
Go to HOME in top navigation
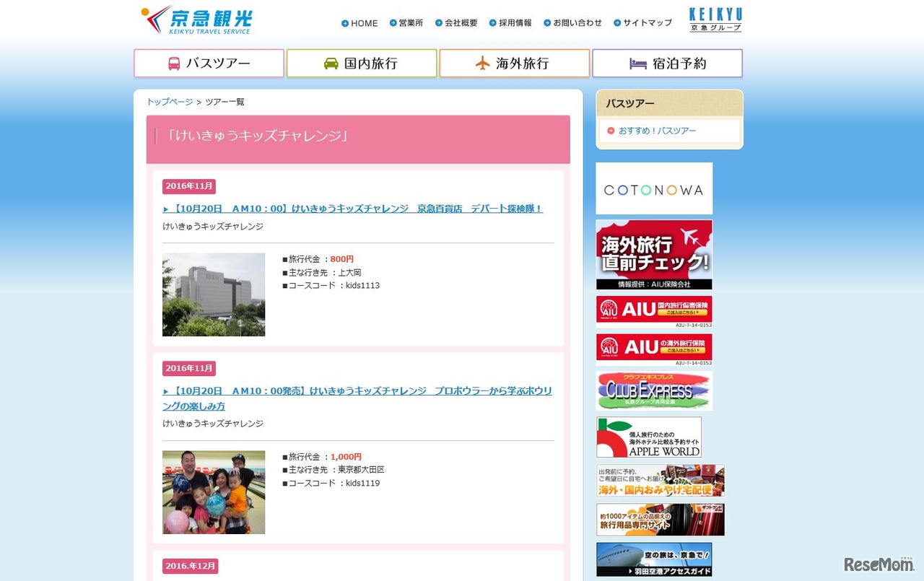pos(360,23)
